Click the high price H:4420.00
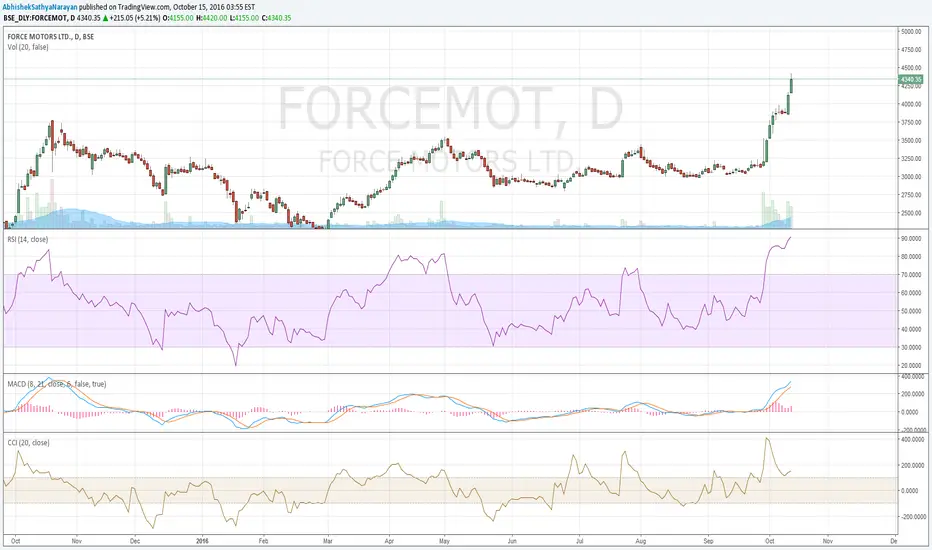Viewport: 932px width, 550px height. (x=212, y=18)
